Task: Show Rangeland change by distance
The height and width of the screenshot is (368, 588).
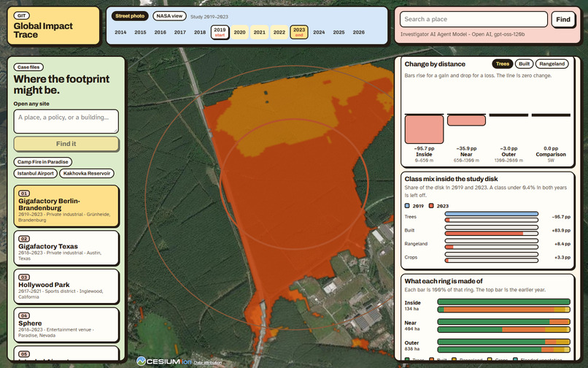Action: [552, 64]
